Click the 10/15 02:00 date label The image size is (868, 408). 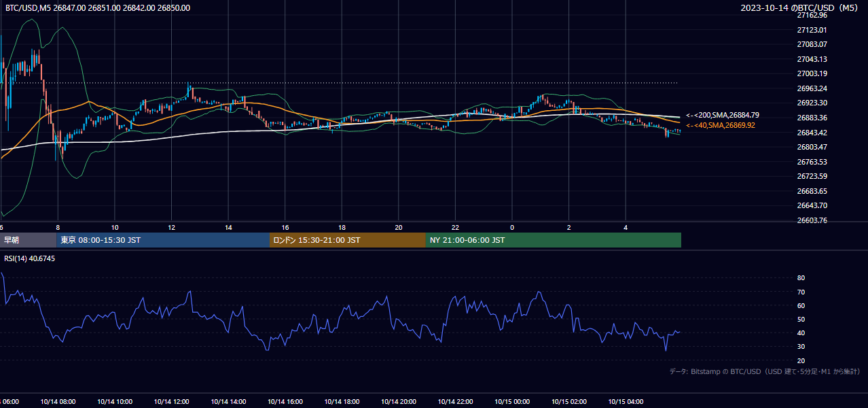[x=569, y=402]
